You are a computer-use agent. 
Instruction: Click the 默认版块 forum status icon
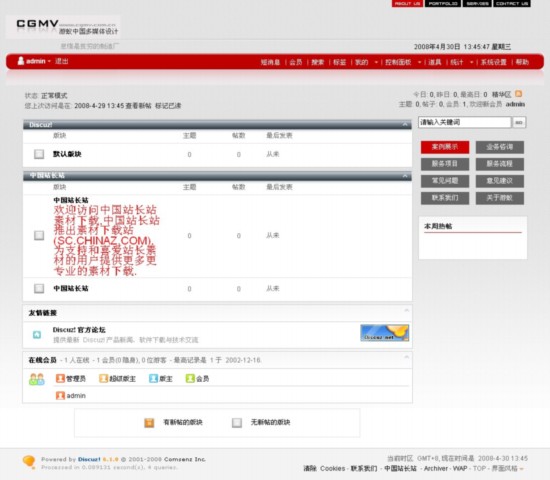point(39,154)
